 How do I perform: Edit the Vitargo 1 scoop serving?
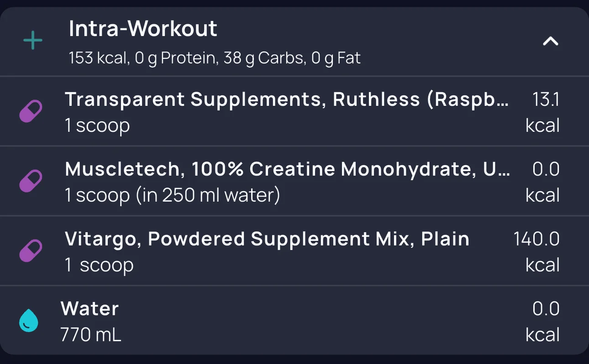[x=99, y=265]
